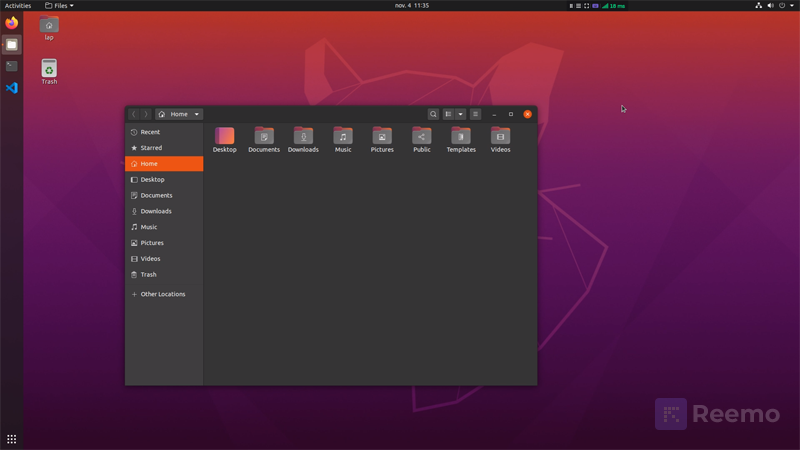Screen dimensions: 800x450
Task: Click Activities in the top bar
Action: click(18, 6)
